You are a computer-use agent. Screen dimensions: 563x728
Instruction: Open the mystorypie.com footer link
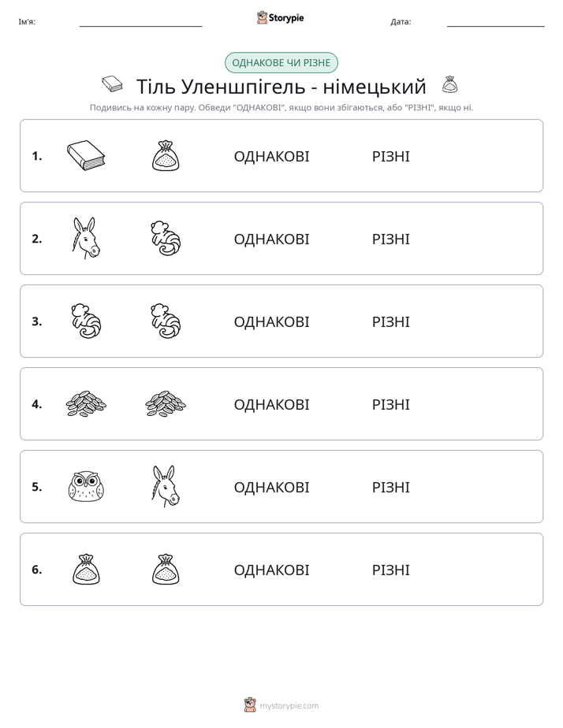(281, 705)
